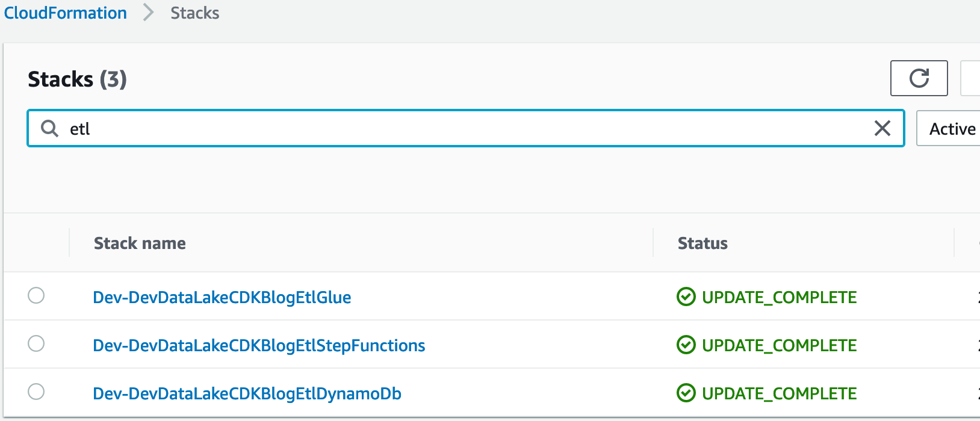980x421 pixels.
Task: Click the Stacks (3) heading
Action: pyautogui.click(x=77, y=79)
